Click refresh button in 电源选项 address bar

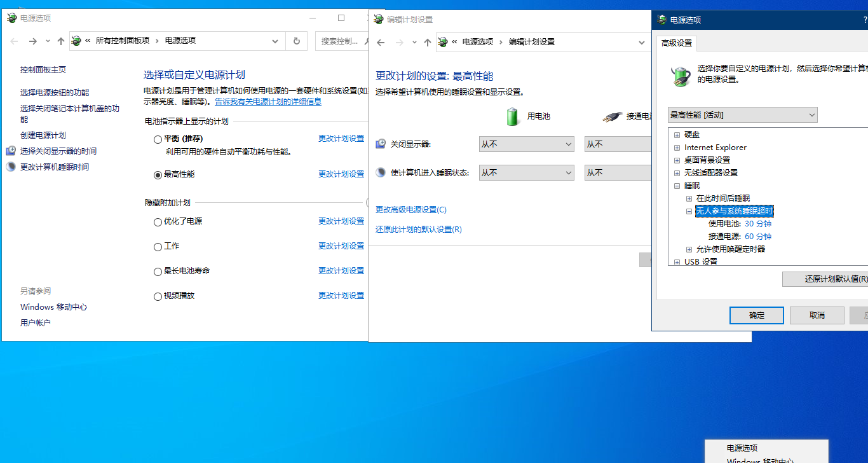[296, 41]
